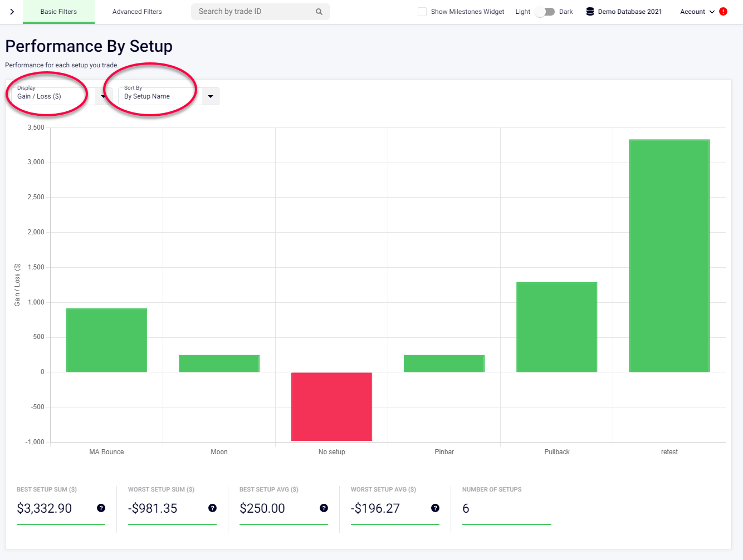
Task: Switch to the Advanced Filters tab
Action: (x=136, y=11)
